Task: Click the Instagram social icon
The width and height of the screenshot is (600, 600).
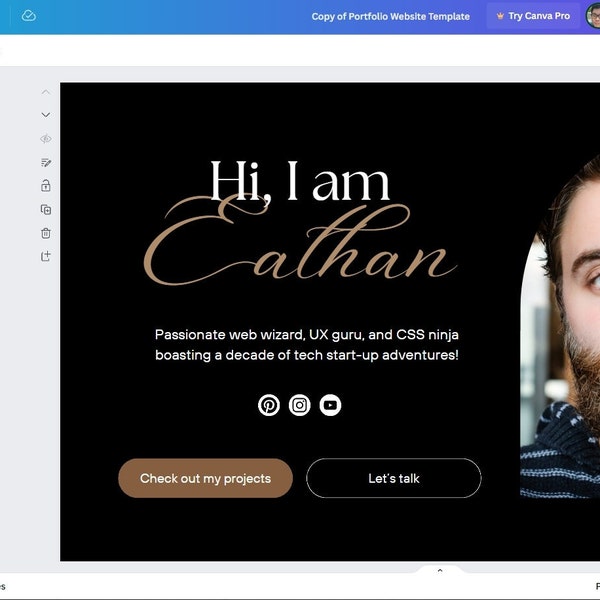Action: coord(300,405)
